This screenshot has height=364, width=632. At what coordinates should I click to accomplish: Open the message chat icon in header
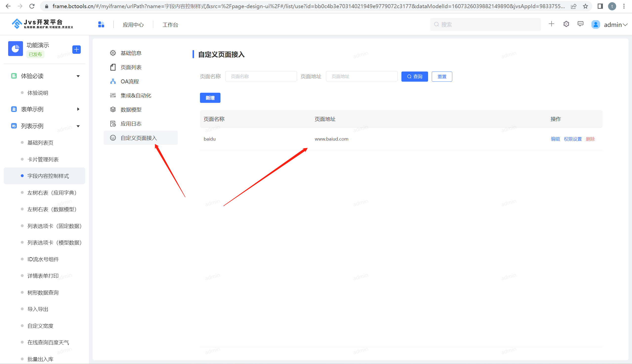pos(580,24)
